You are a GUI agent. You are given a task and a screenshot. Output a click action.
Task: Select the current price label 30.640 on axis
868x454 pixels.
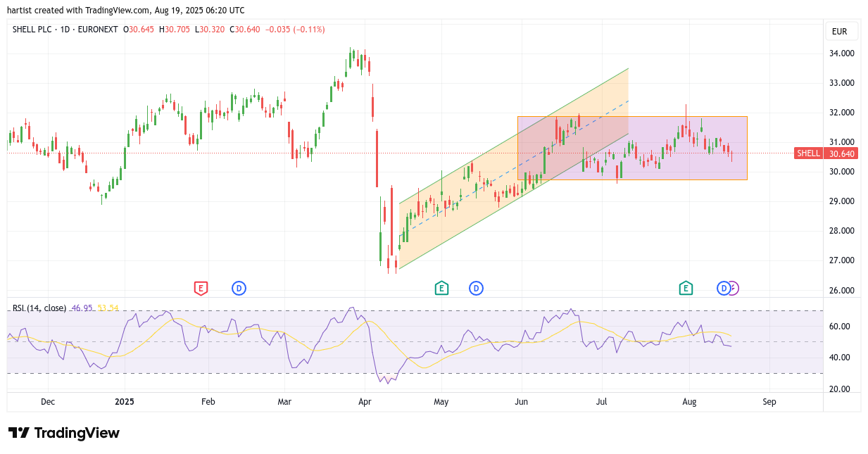(841, 153)
